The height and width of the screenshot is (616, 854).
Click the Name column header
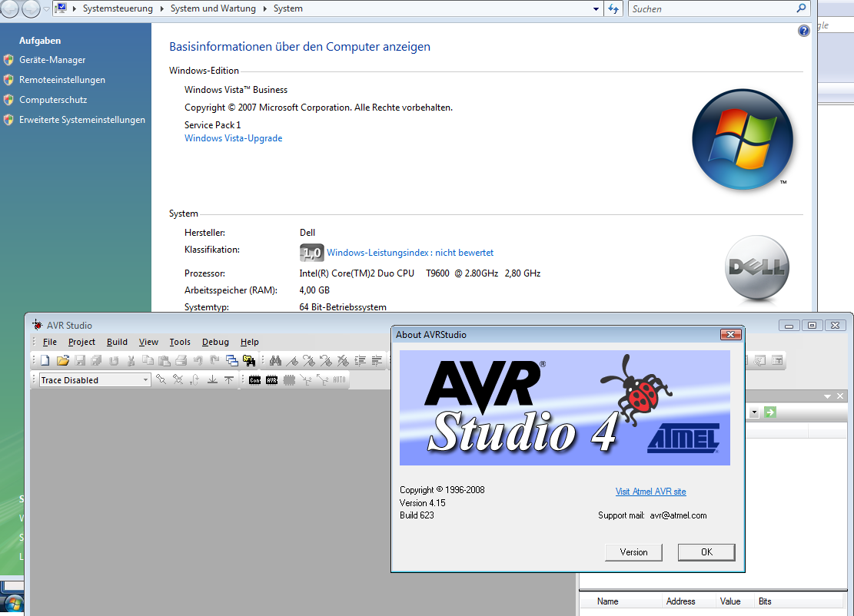pos(607,601)
